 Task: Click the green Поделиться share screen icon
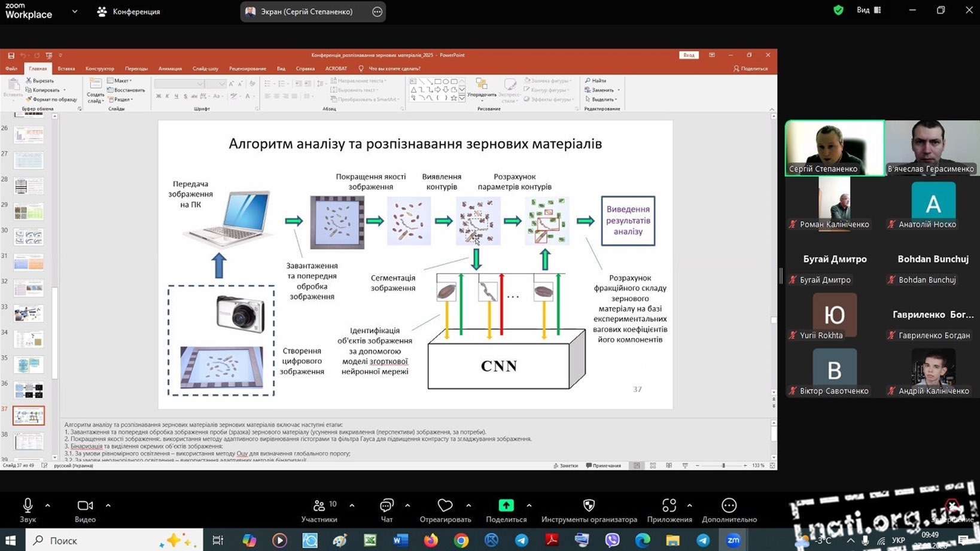click(506, 506)
